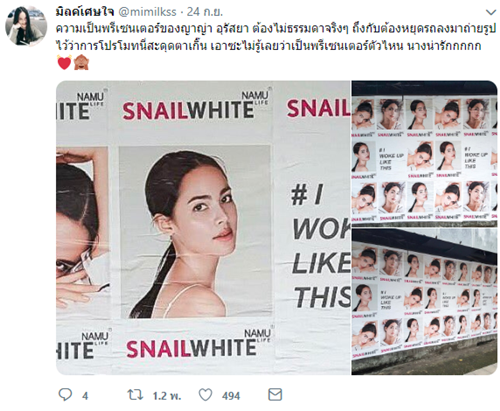Open the @mimilkss handle link
Image resolution: width=500 pixels, height=411 pixels.
147,12
